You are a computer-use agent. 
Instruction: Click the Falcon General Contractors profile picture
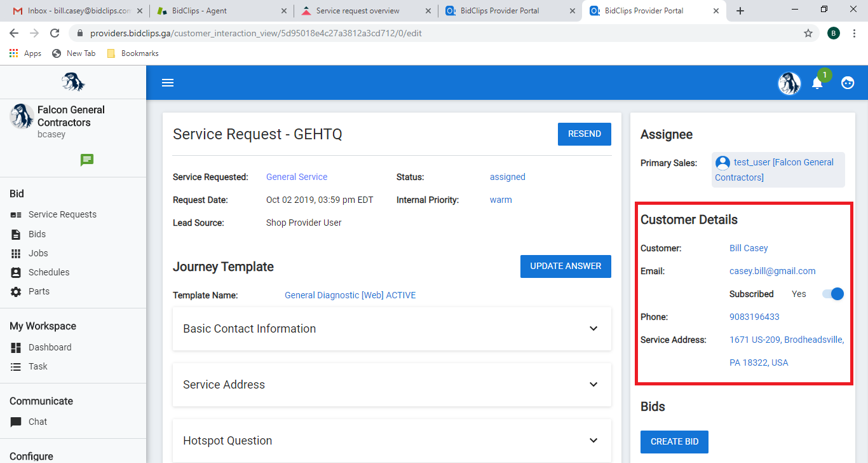click(x=22, y=116)
